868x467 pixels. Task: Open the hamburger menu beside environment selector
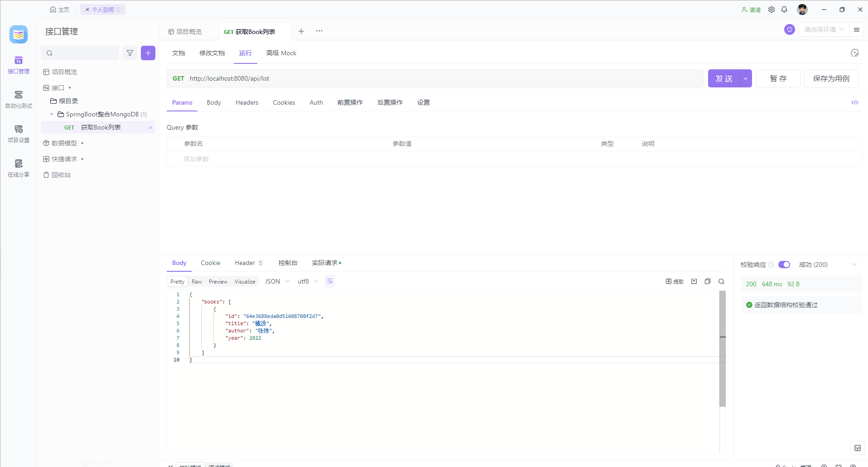pyautogui.click(x=857, y=29)
